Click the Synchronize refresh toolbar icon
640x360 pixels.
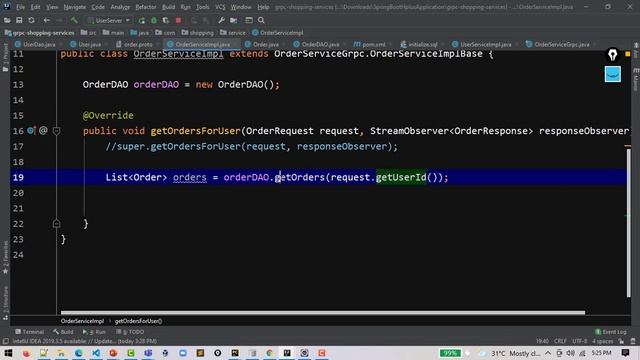click(31, 20)
